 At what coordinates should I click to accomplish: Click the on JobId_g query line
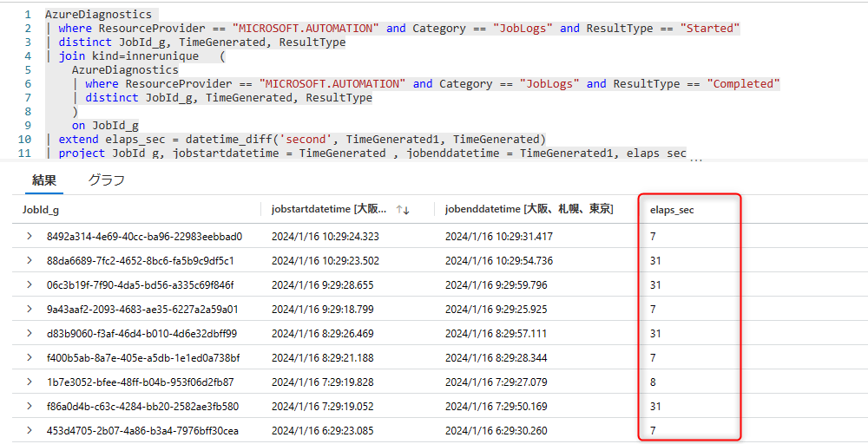(x=105, y=126)
